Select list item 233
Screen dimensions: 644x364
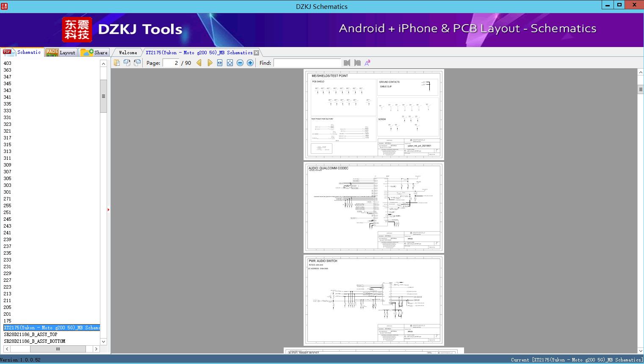[8, 260]
